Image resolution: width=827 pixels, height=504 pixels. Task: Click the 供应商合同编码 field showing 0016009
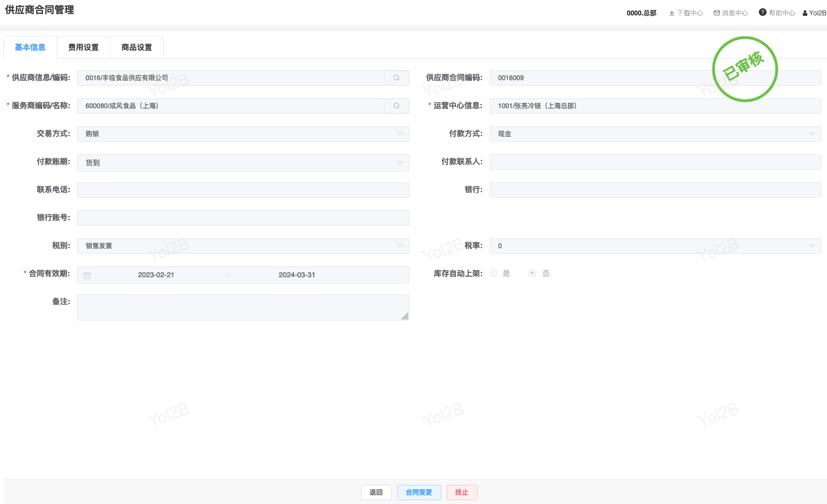tap(655, 78)
